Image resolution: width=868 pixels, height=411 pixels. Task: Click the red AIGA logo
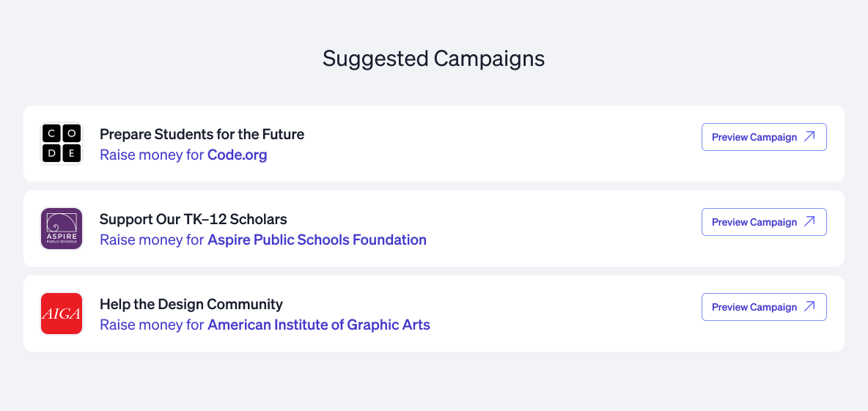(62, 314)
